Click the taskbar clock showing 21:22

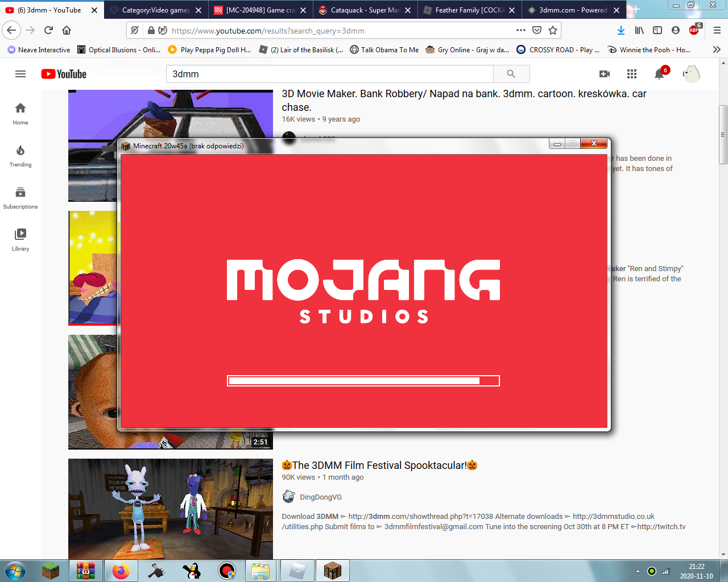tap(697, 571)
